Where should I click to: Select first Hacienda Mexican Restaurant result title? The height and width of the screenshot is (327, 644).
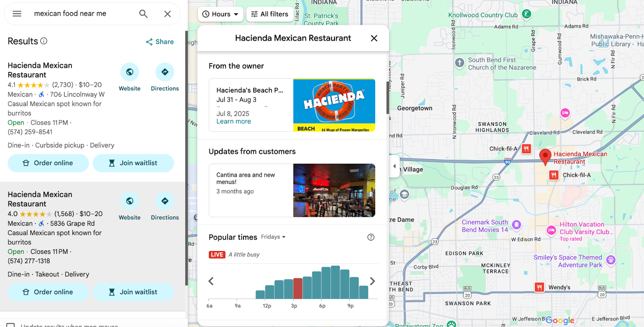(x=40, y=70)
